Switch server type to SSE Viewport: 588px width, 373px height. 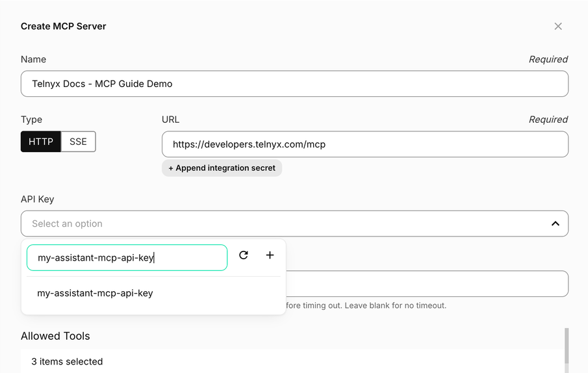tap(78, 142)
